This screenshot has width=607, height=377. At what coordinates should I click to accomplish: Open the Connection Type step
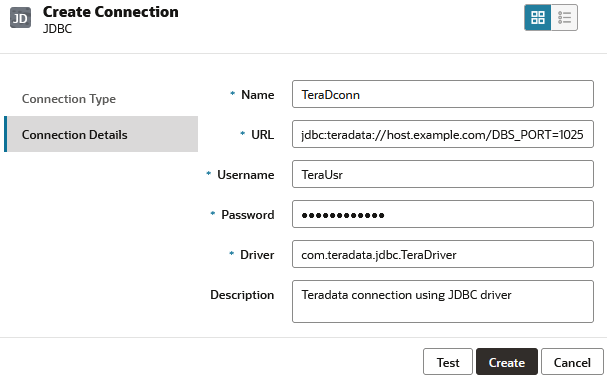click(x=69, y=99)
